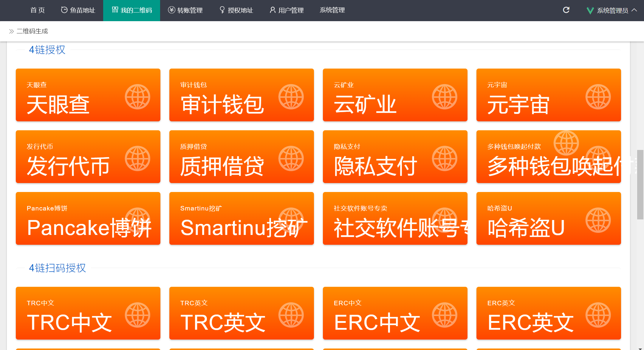Click the globe icon on 发行代币 card
Image resolution: width=644 pixels, height=350 pixels.
pos(137,159)
